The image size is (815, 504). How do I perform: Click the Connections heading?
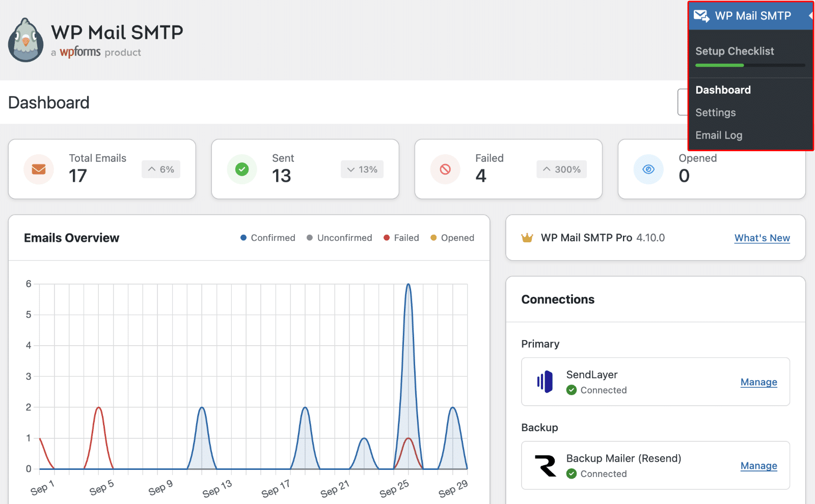pyautogui.click(x=558, y=299)
